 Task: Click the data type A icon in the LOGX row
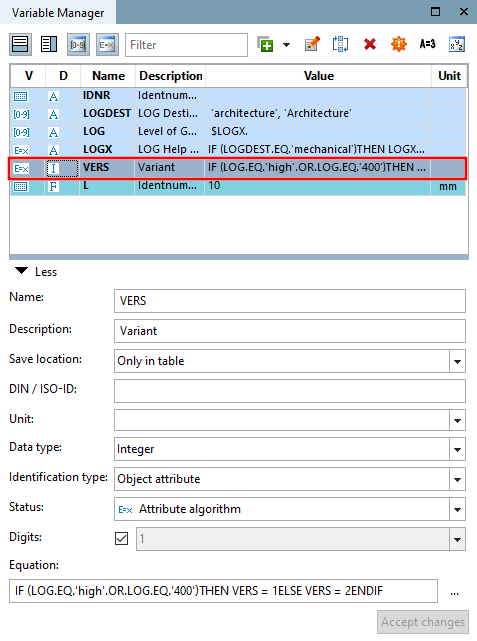tap(53, 150)
